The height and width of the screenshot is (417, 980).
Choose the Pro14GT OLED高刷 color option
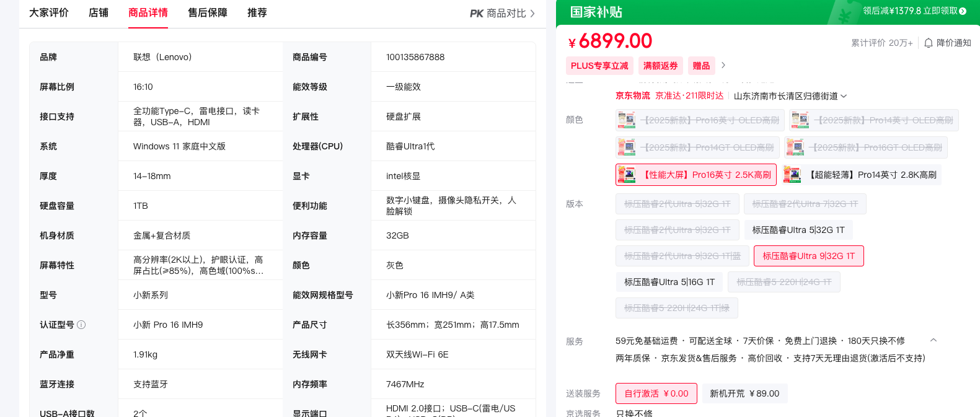(697, 147)
